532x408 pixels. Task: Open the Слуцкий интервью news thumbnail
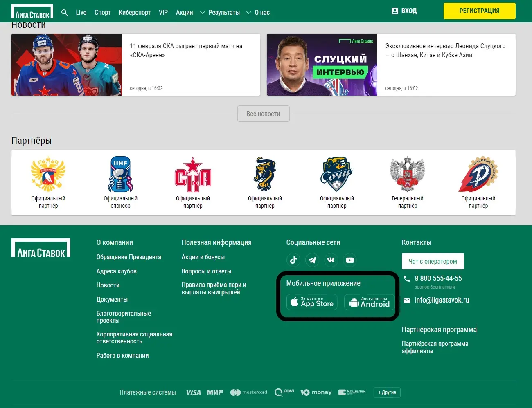[322, 65]
